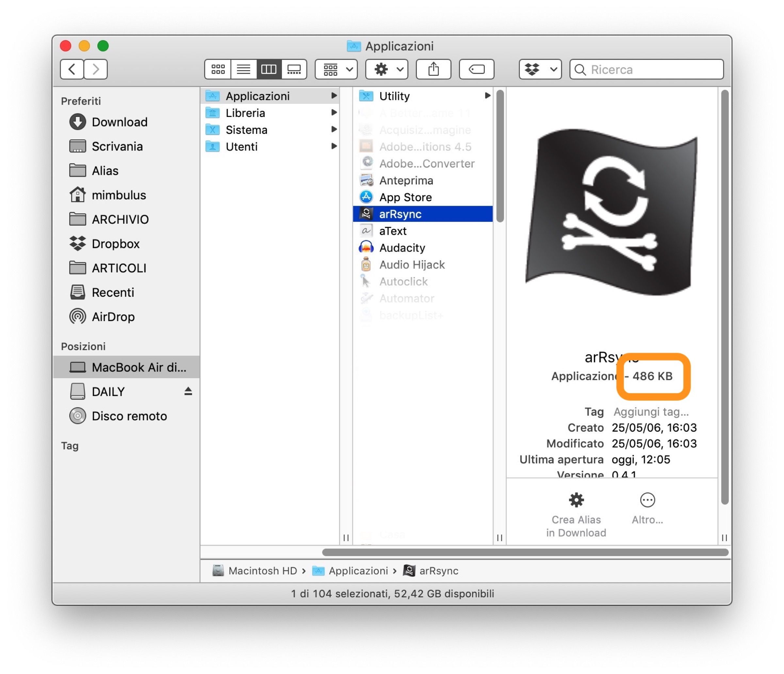784x674 pixels.
Task: Go back with the left arrow
Action: point(72,69)
